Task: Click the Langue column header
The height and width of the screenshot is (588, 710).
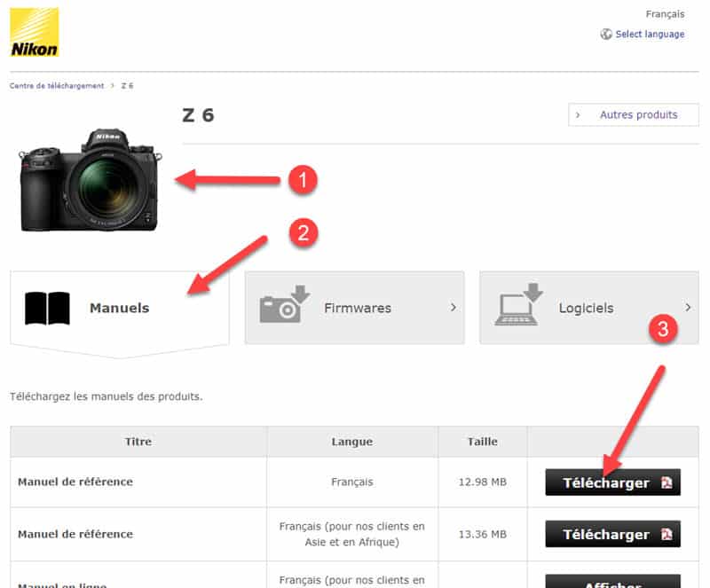Action: click(352, 442)
